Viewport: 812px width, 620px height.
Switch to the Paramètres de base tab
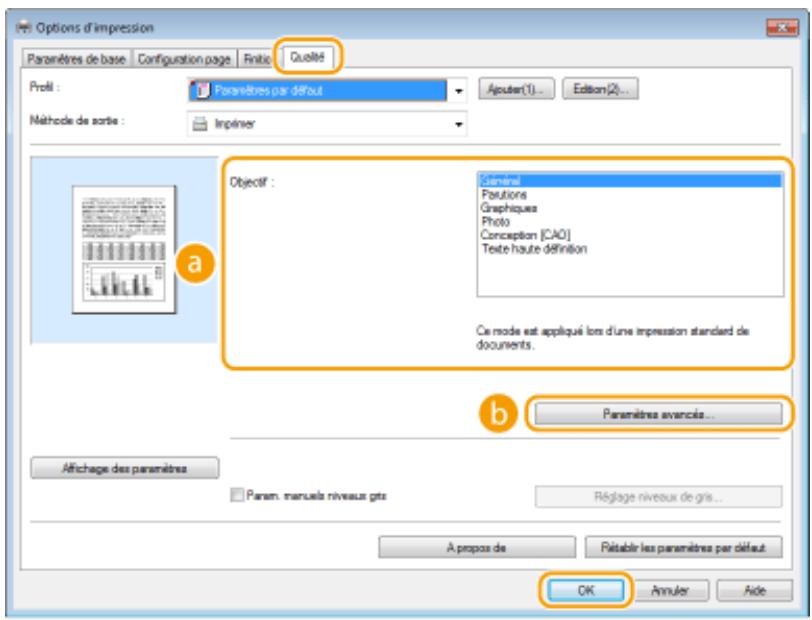[76, 59]
